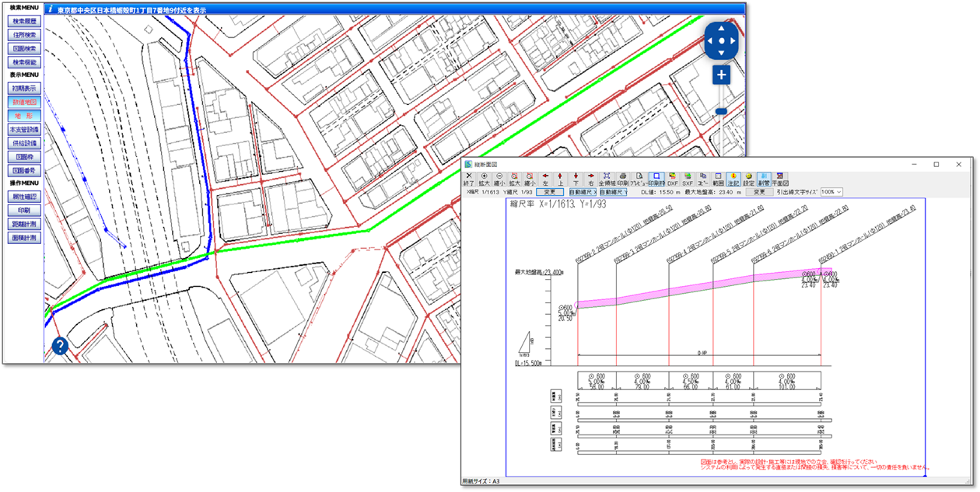Click the 印刷 printer icon in profile toolbar
Viewport: 980px width, 492px height.
tap(623, 179)
